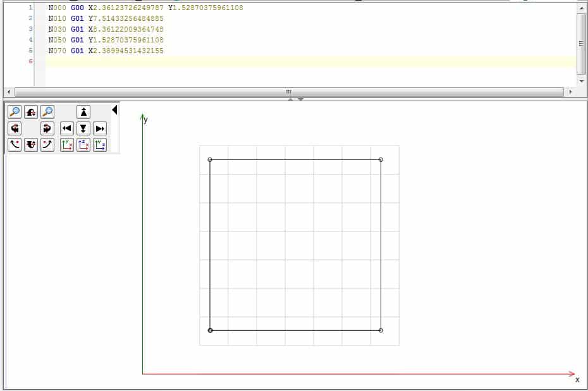588x391 pixels.
Task: Click the code line N010 G01 Y7.51433256484885
Action: (106, 18)
